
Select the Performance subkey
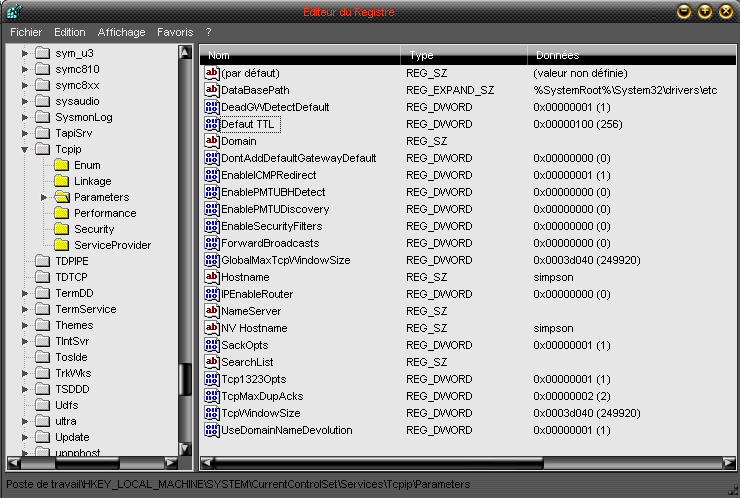click(105, 213)
